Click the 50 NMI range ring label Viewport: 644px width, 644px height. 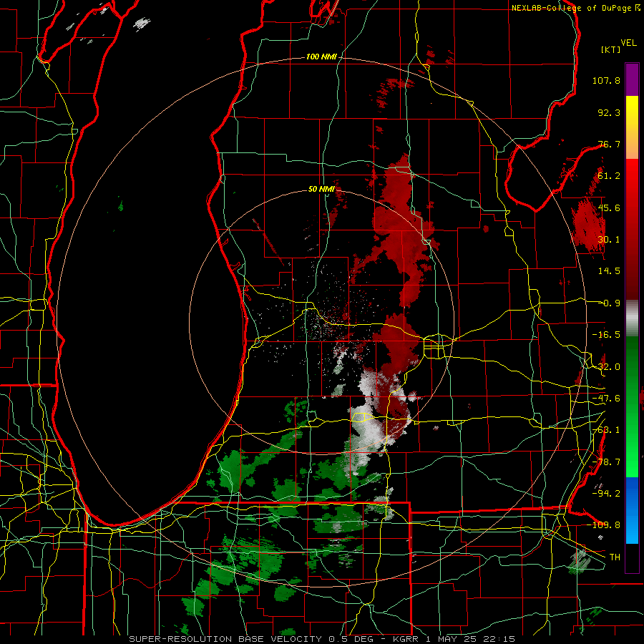pos(321,190)
